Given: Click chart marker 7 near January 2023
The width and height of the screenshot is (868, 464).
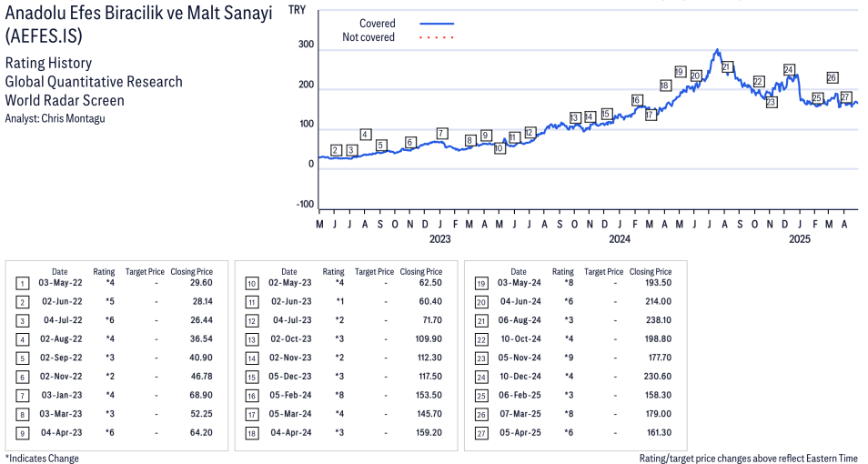Looking at the screenshot, I should (441, 134).
